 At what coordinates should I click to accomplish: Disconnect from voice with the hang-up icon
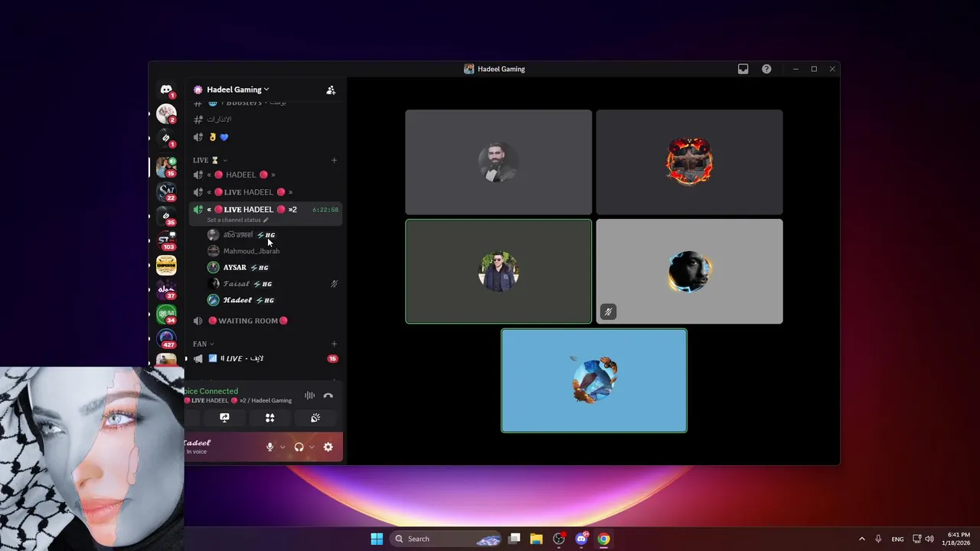[x=328, y=396]
